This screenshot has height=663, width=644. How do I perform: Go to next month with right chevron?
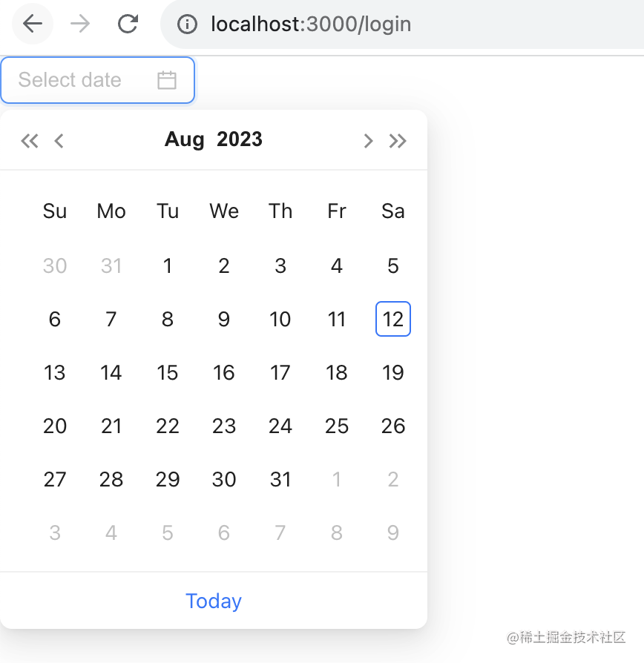[368, 141]
